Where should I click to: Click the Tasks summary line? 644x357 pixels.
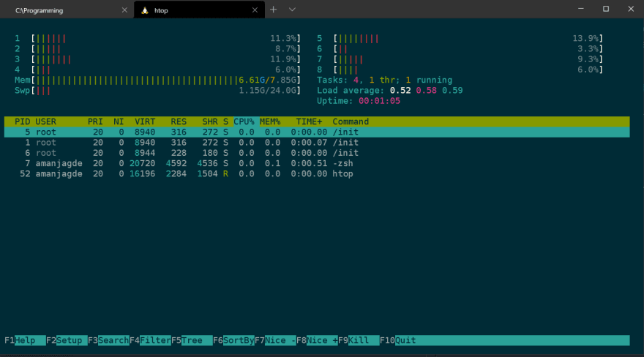(384, 80)
